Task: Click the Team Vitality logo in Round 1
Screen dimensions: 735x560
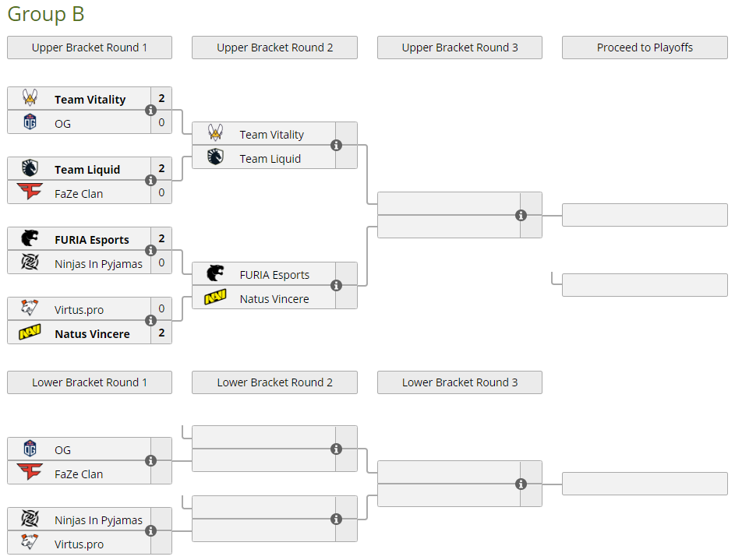Action: pos(30,99)
